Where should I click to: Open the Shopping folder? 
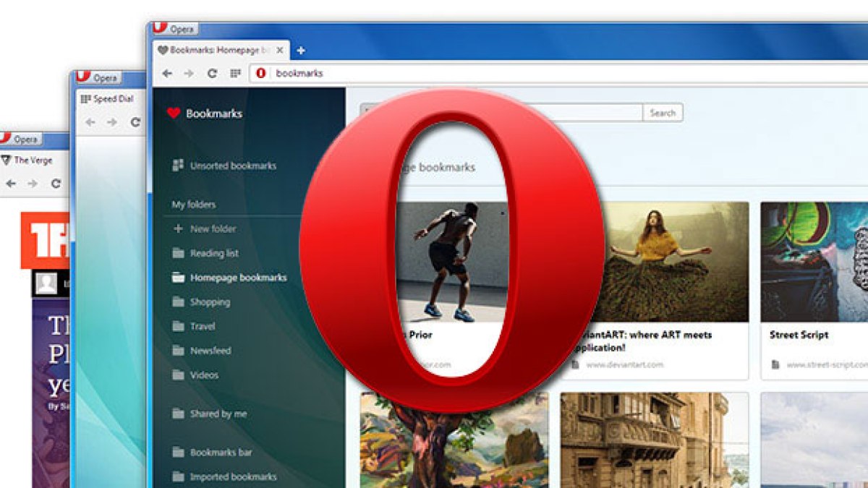click(201, 302)
